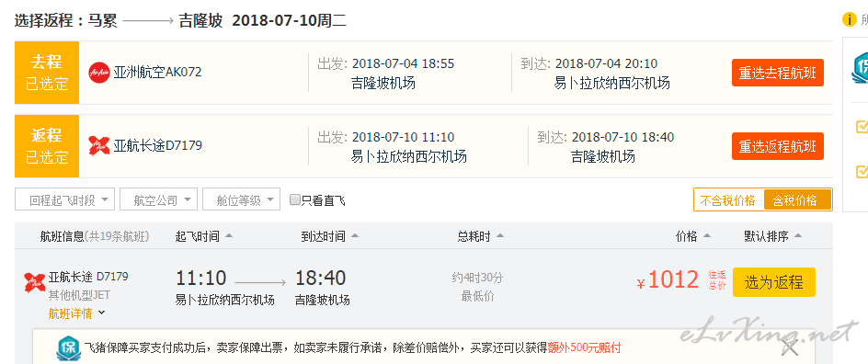Sort by total duration arrow
The image size is (868, 364).
[x=500, y=236]
